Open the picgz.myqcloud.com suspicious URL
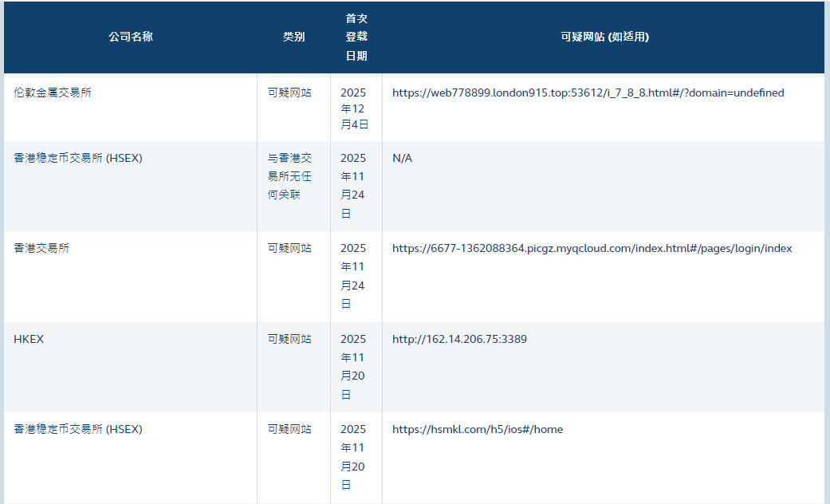Image resolution: width=830 pixels, height=504 pixels. coord(592,248)
